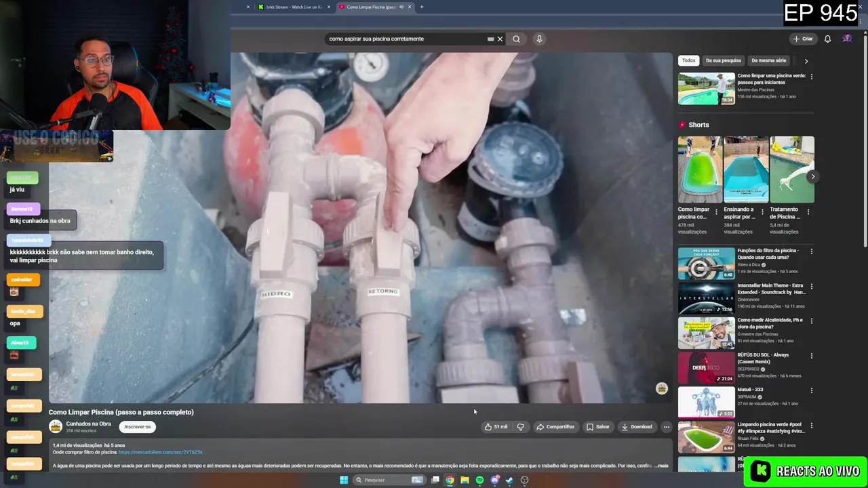This screenshot has width=868, height=488.
Task: Open Steam from the taskbar
Action: pos(509,480)
